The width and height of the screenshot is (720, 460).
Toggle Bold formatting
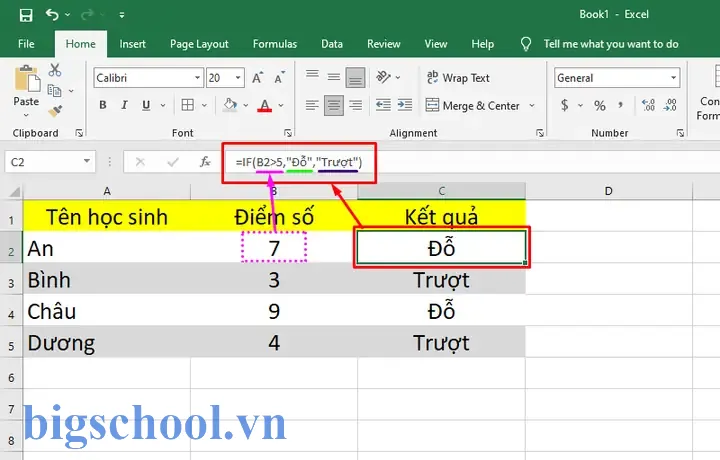click(103, 105)
